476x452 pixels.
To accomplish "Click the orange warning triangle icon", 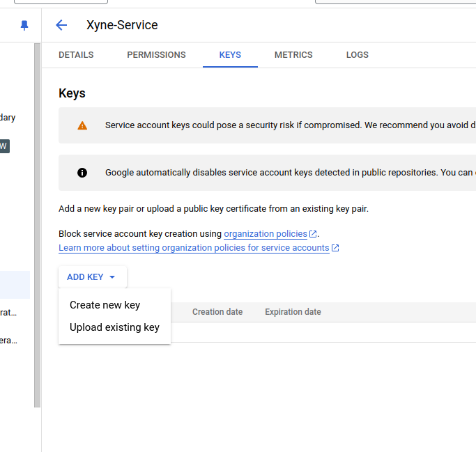I will (x=82, y=125).
